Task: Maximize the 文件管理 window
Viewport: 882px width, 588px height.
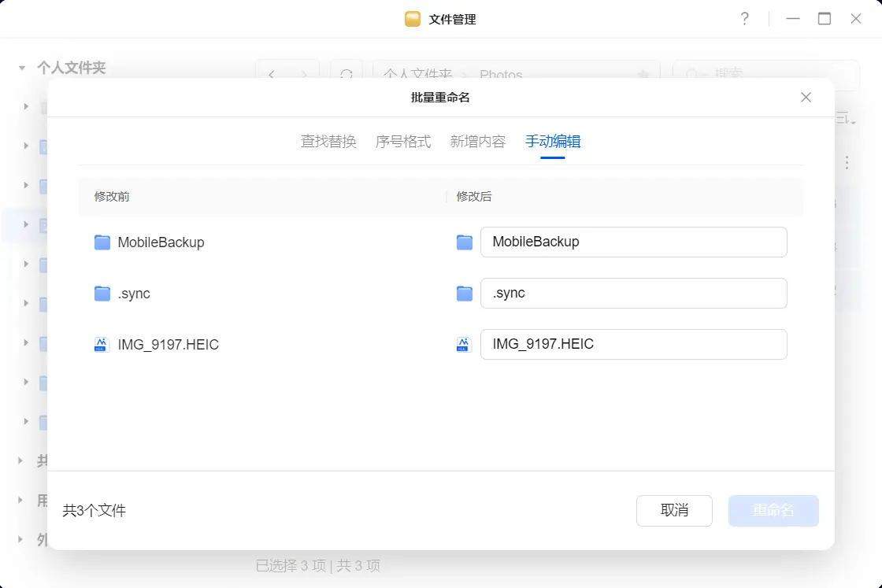Action: point(825,19)
